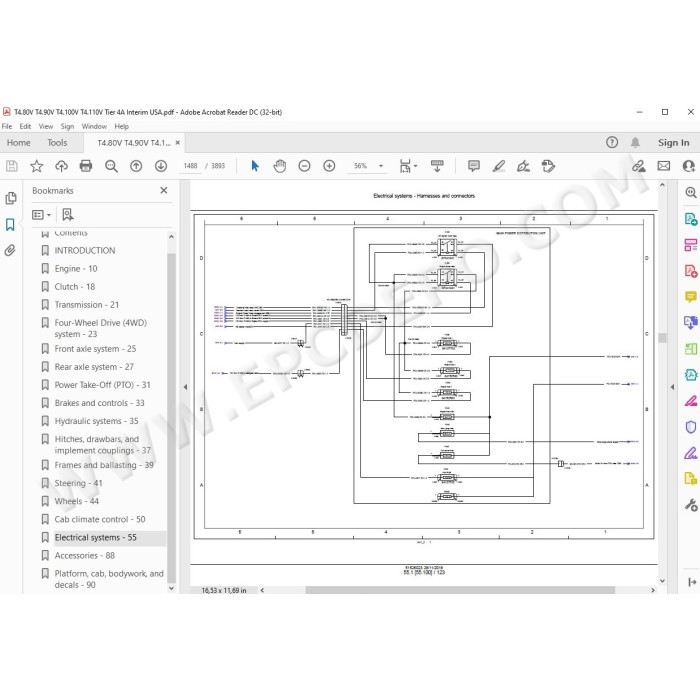The height and width of the screenshot is (700, 700).
Task: Open the Steering - 41 bookmark
Action: coord(79,483)
